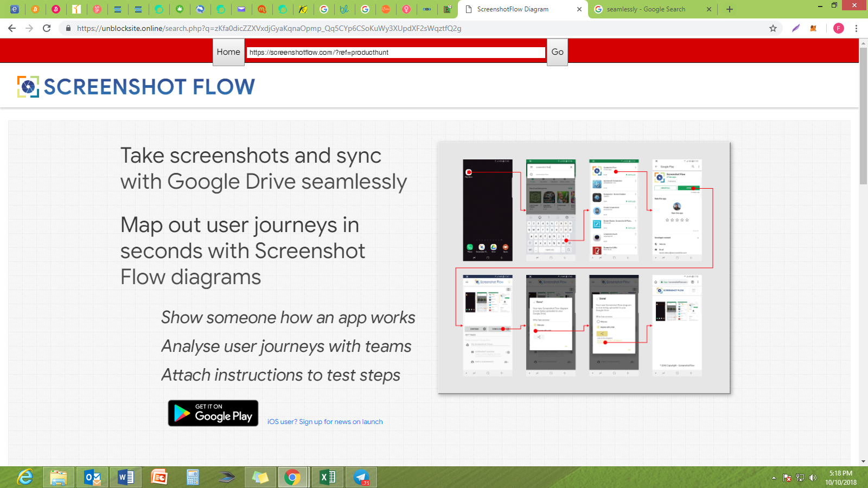Click the Go button in proxy bar
Image resolution: width=868 pixels, height=488 pixels.
pyautogui.click(x=557, y=52)
